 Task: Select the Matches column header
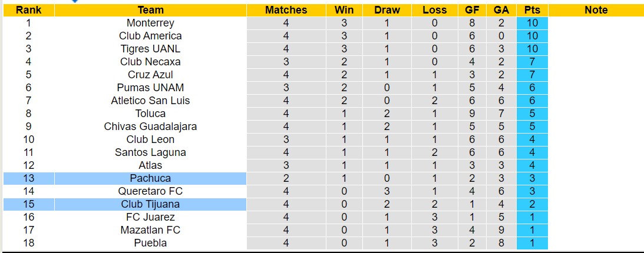pyautogui.click(x=286, y=10)
